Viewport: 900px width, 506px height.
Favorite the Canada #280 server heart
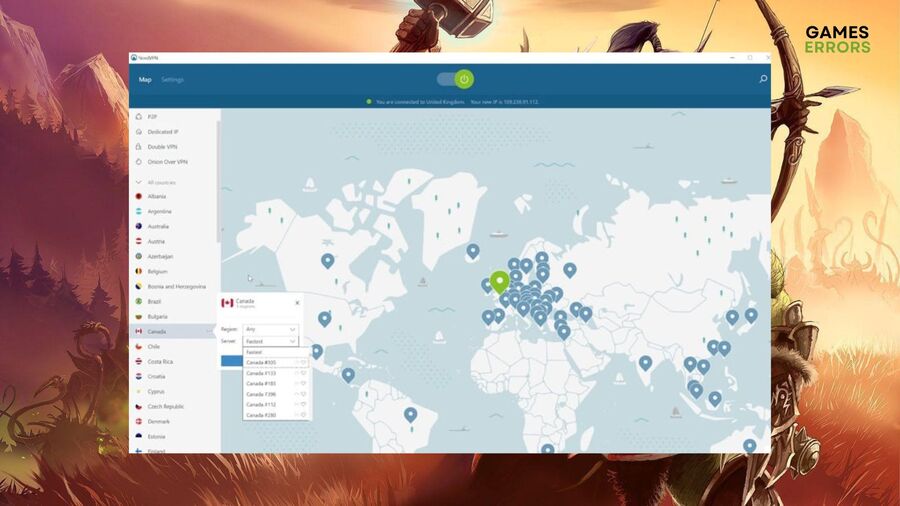[x=304, y=415]
